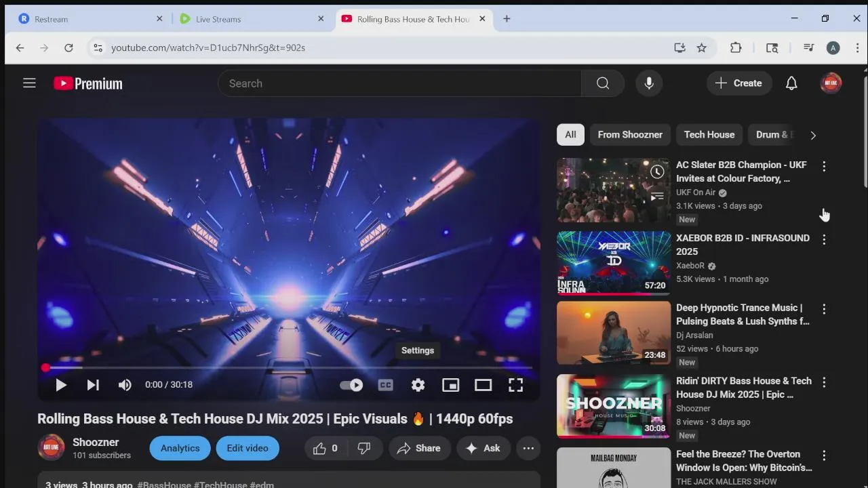Mute the video volume
The height and width of the screenshot is (488, 868).
click(x=125, y=385)
